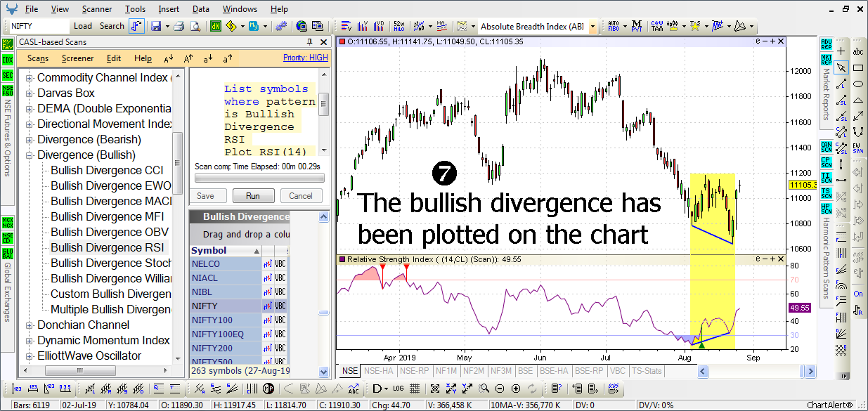868x411 pixels.
Task: Open the Scans menu in the scans panel
Action: tap(38, 58)
